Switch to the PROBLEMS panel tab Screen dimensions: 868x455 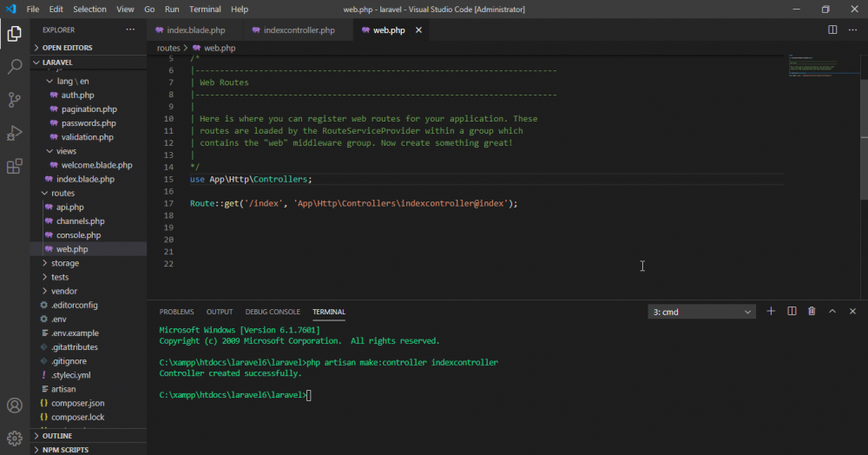[176, 312]
